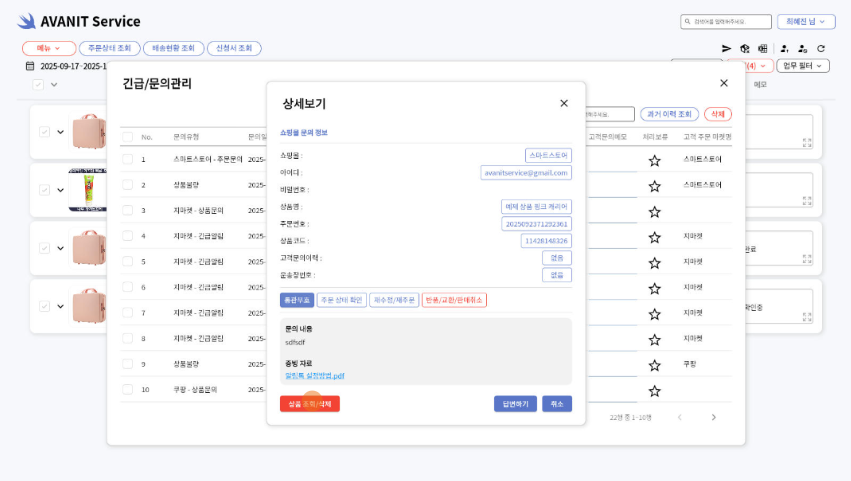This screenshot has height=481, width=851.
Task: Click the package box icon in toolbar
Action: 744,48
